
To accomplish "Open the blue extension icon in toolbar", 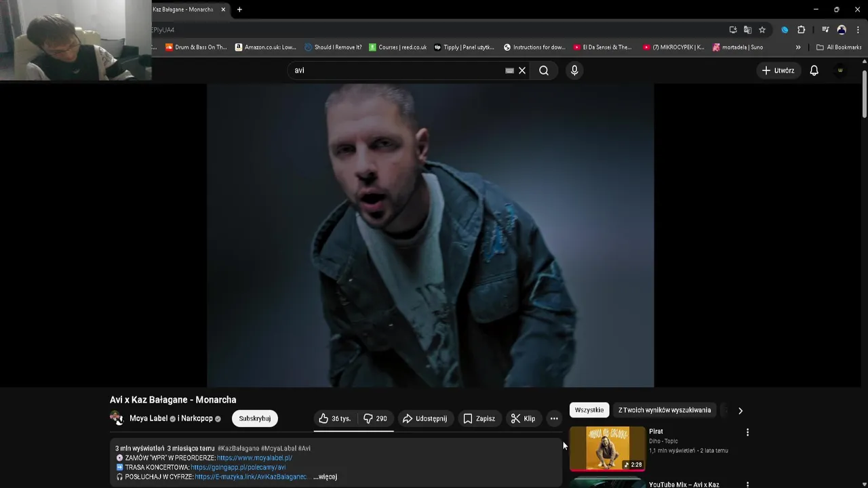I will pos(785,30).
